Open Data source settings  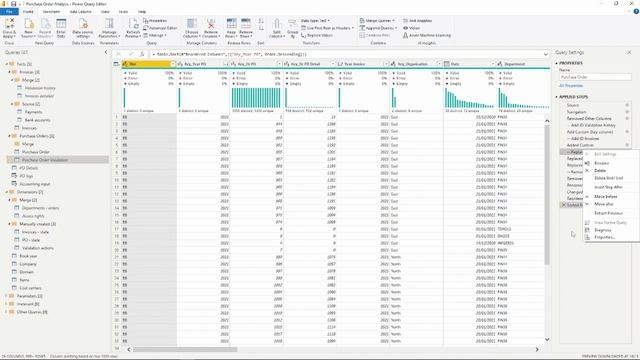tap(82, 28)
